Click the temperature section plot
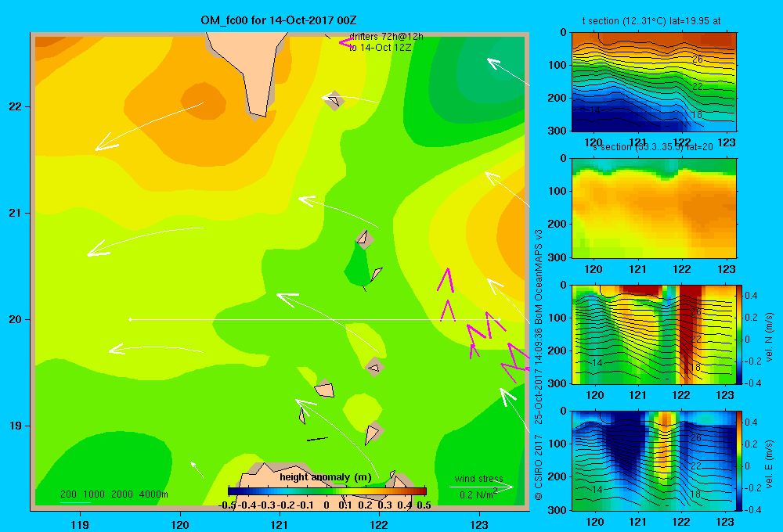 click(654, 82)
